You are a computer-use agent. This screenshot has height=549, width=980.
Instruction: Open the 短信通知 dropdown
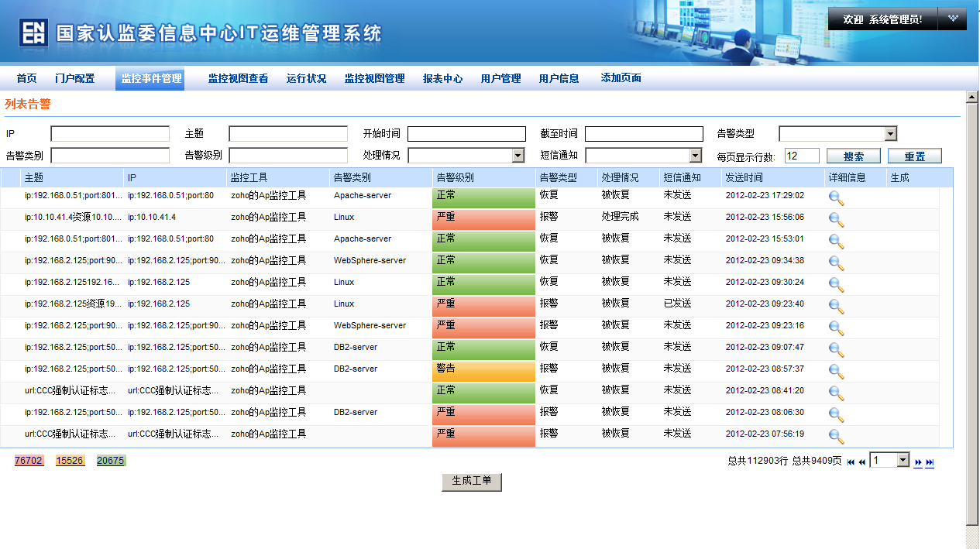click(x=695, y=156)
